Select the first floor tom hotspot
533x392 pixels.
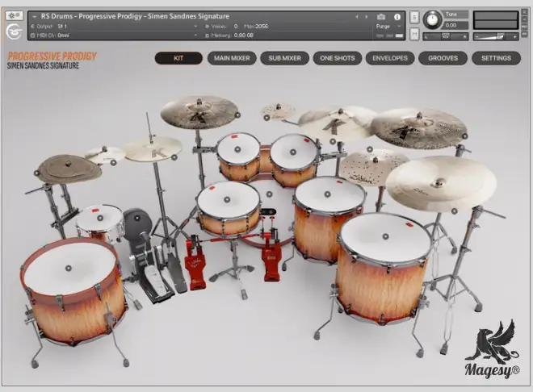(x=327, y=194)
